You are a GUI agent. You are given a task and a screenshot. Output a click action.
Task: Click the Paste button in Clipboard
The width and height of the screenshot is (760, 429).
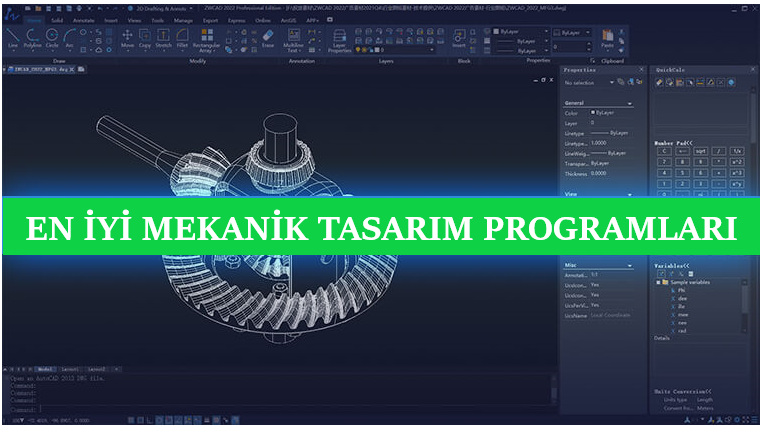coord(608,39)
